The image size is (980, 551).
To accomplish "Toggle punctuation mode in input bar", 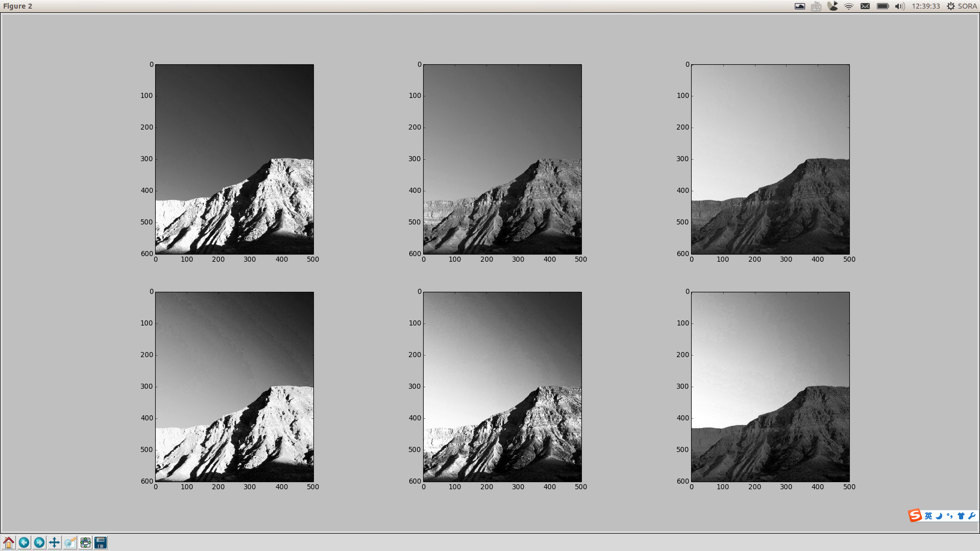I will (950, 516).
